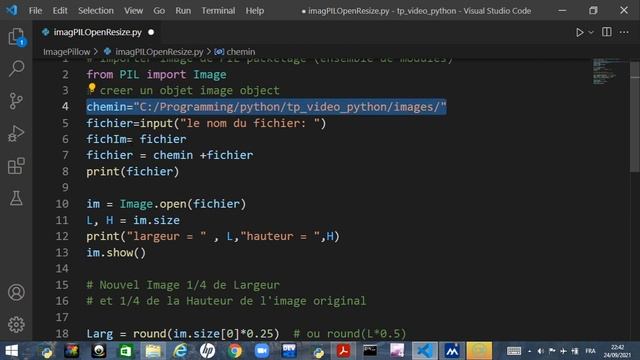
Task: Open the Go menu
Action: click(159, 11)
